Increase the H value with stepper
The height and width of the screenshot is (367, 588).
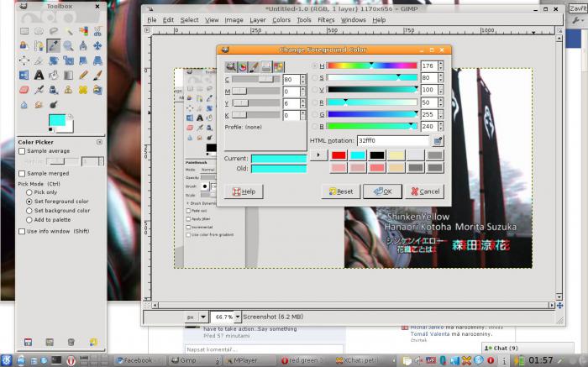(x=441, y=64)
